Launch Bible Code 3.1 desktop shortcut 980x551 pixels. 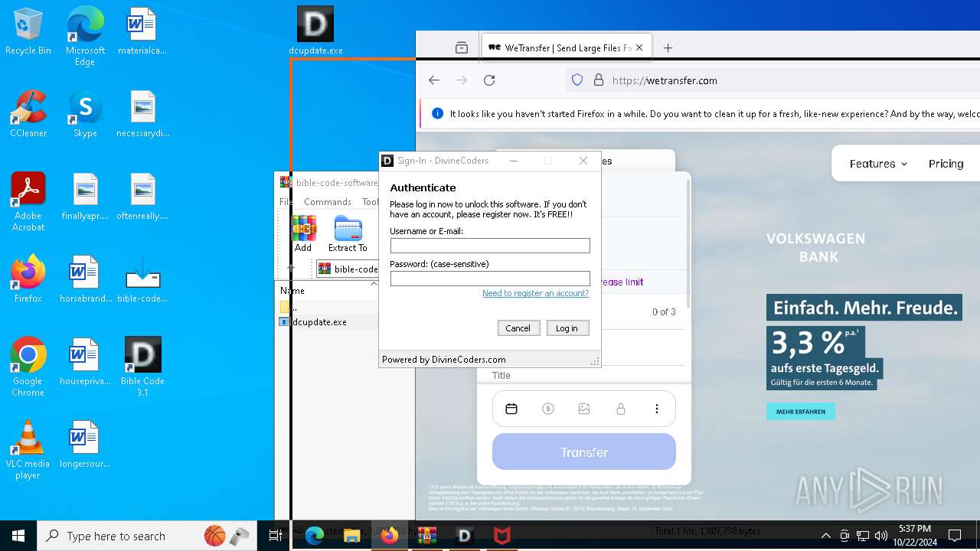(142, 367)
